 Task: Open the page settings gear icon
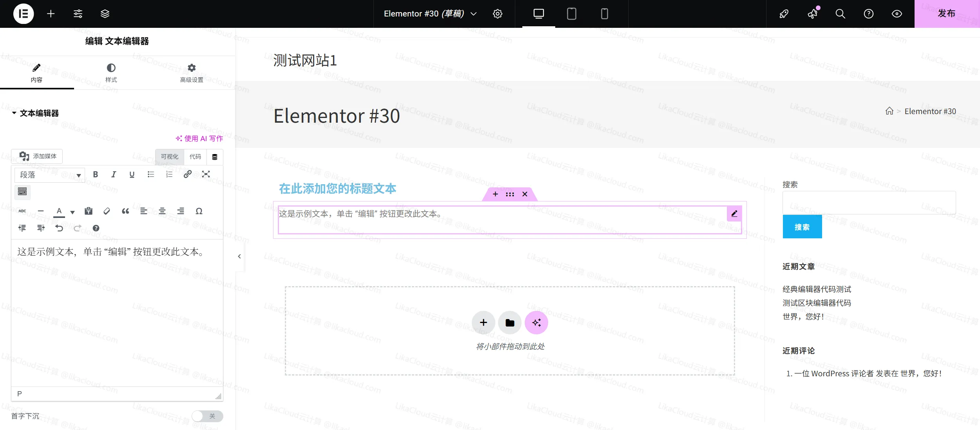(x=497, y=14)
